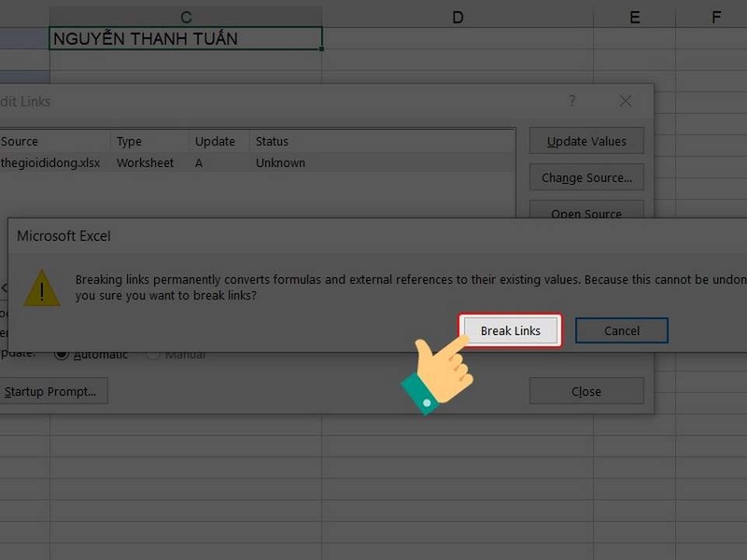Close the Edit Links dialog
The height and width of the screenshot is (560, 747).
pyautogui.click(x=586, y=391)
